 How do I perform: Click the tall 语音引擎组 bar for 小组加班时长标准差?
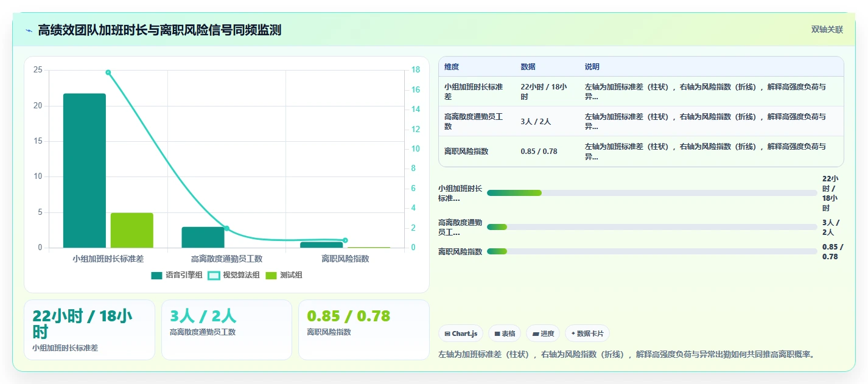pos(85,170)
